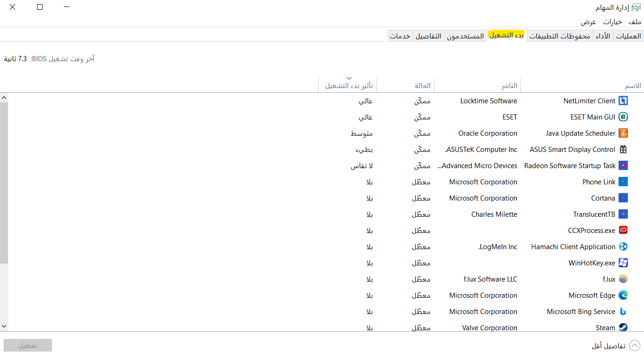This screenshot has width=644, height=358.
Task: Select the Hamachi Client Application name
Action: [x=573, y=247]
